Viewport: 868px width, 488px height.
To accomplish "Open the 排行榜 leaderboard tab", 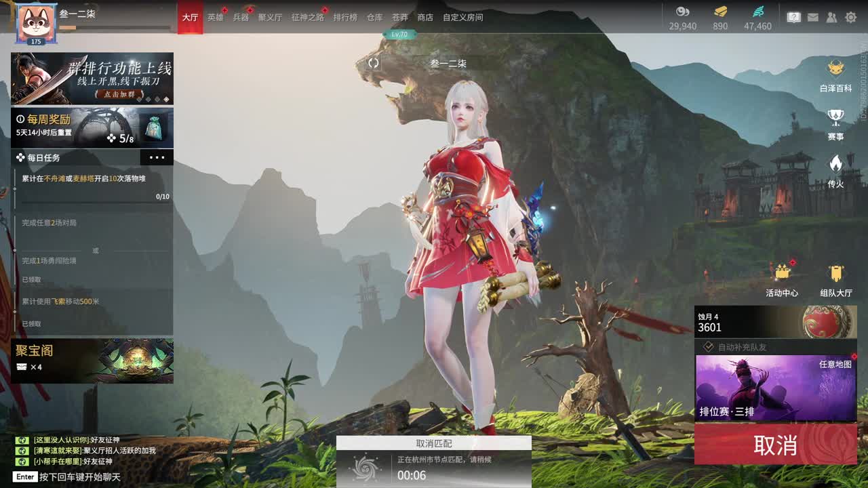I will (x=345, y=17).
